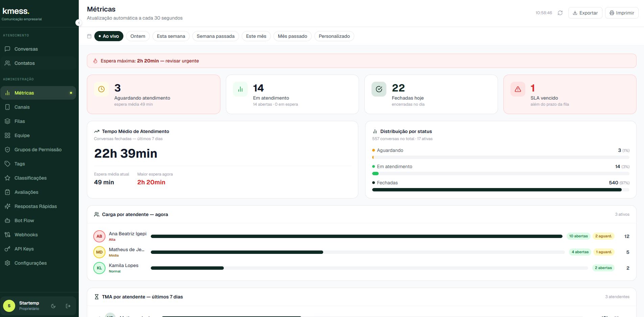Open Conversas from the sidebar

[x=38, y=49]
